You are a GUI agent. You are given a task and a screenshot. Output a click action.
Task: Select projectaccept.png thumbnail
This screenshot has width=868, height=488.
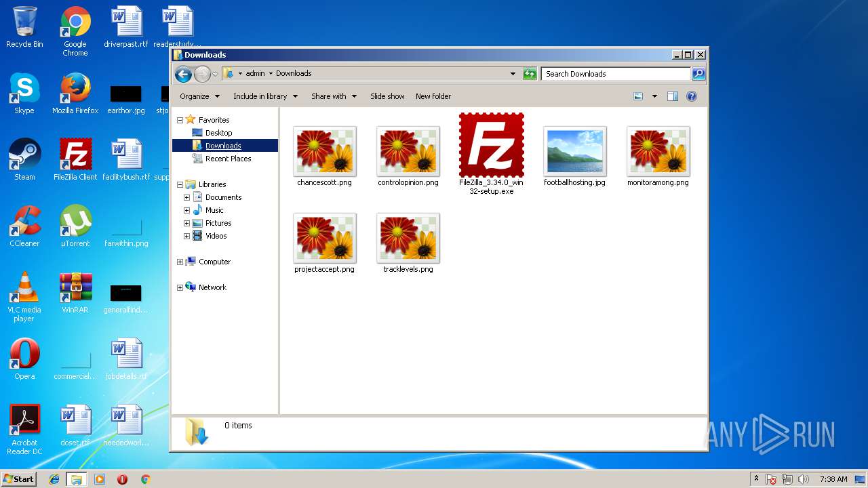click(324, 243)
